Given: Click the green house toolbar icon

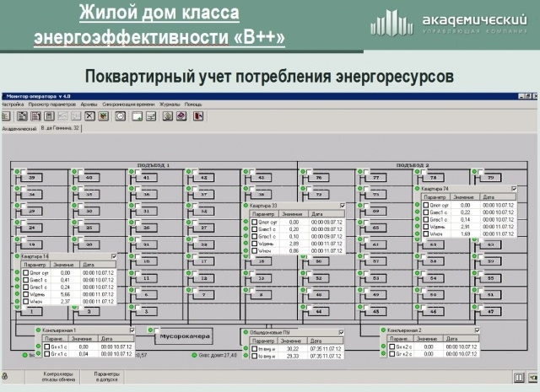Looking at the screenshot, I should coord(168,116).
